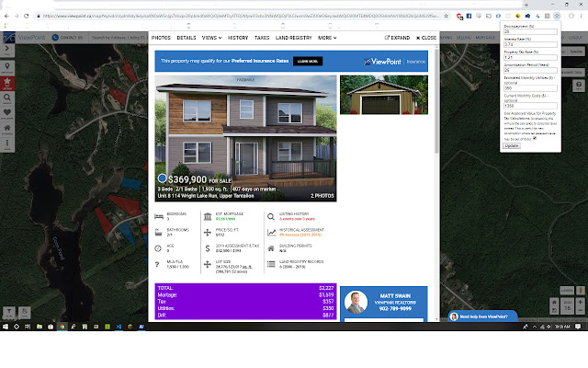Click the bathrooms tub icon
This screenshot has height=368, width=588.
pos(159,233)
